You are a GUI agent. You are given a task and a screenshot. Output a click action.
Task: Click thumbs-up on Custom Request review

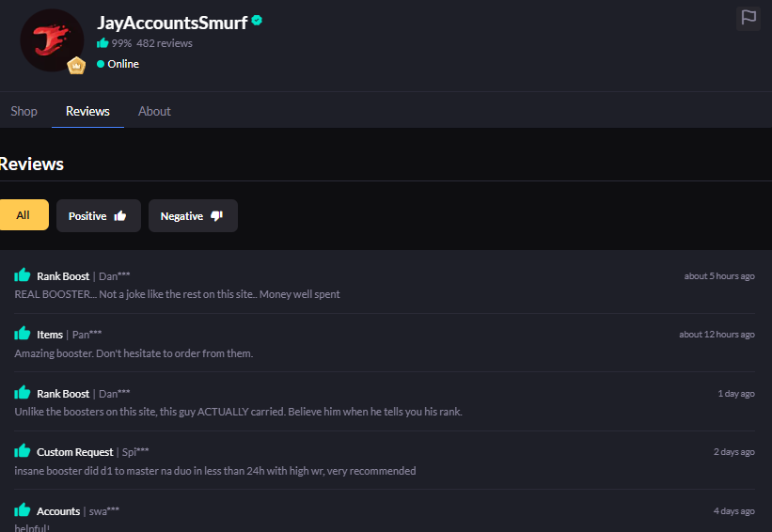(x=23, y=451)
